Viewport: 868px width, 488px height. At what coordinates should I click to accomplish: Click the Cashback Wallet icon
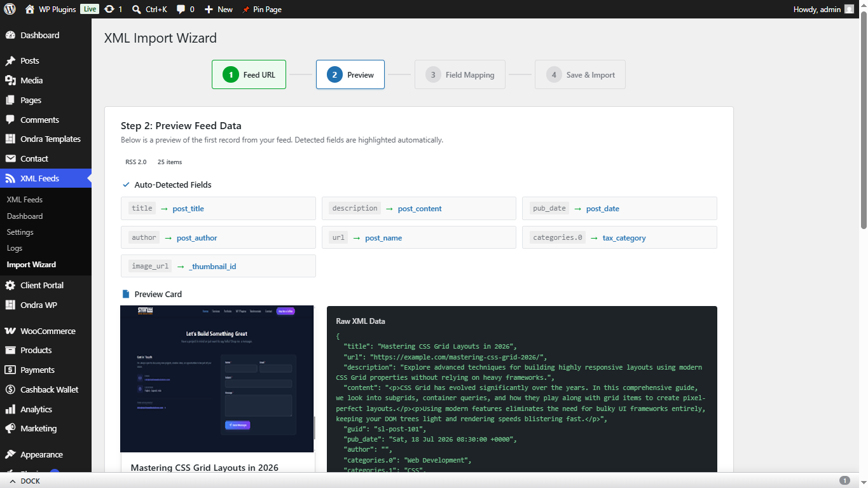[10, 389]
